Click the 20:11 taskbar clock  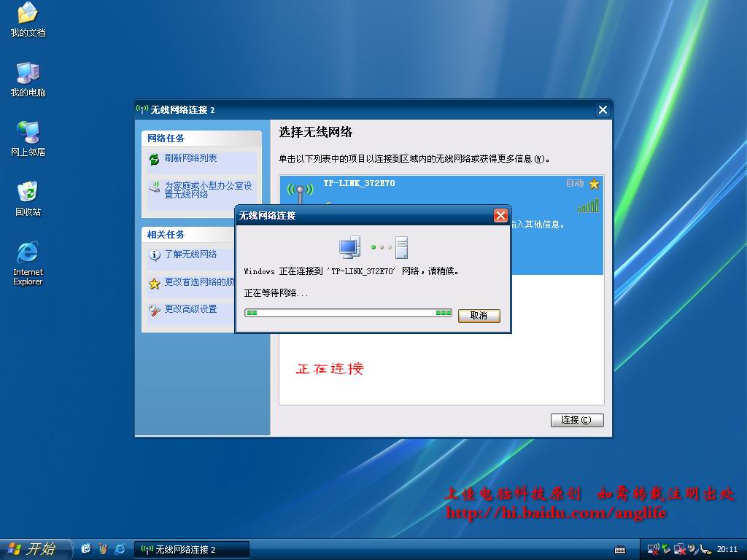pyautogui.click(x=727, y=549)
